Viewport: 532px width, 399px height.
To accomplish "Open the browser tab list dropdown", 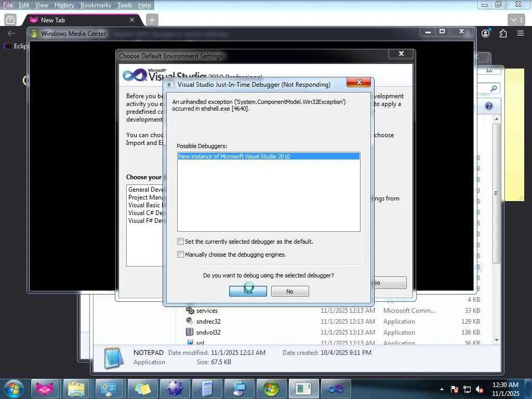I will click(x=517, y=20).
